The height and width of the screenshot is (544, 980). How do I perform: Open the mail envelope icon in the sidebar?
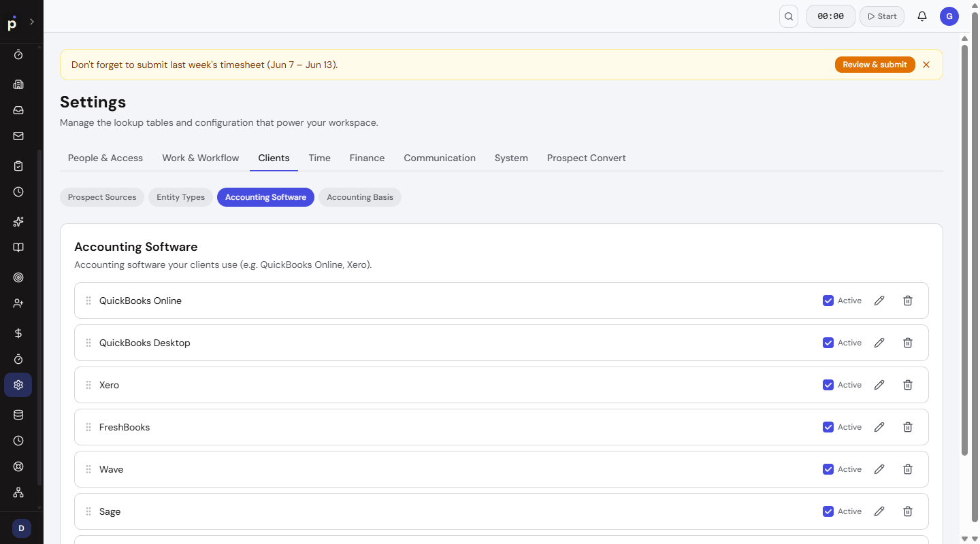18,136
